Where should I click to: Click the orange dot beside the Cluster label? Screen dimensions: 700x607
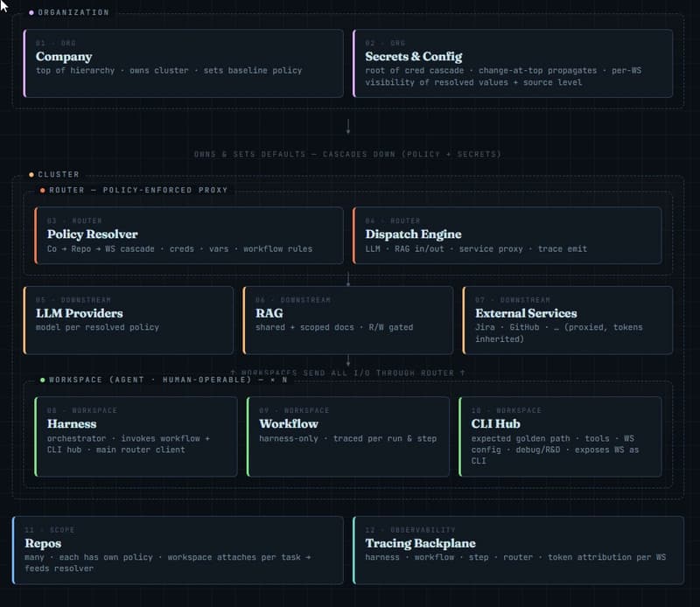click(31, 175)
